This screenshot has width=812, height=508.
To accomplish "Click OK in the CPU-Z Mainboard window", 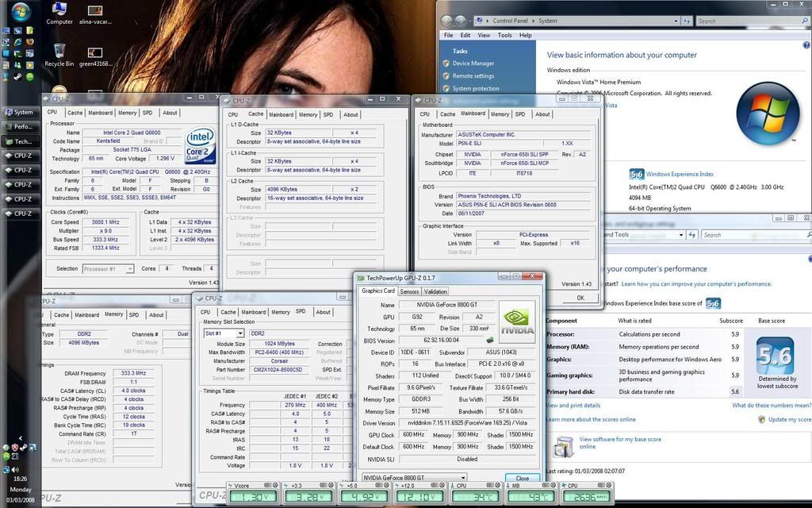I will click(x=580, y=298).
